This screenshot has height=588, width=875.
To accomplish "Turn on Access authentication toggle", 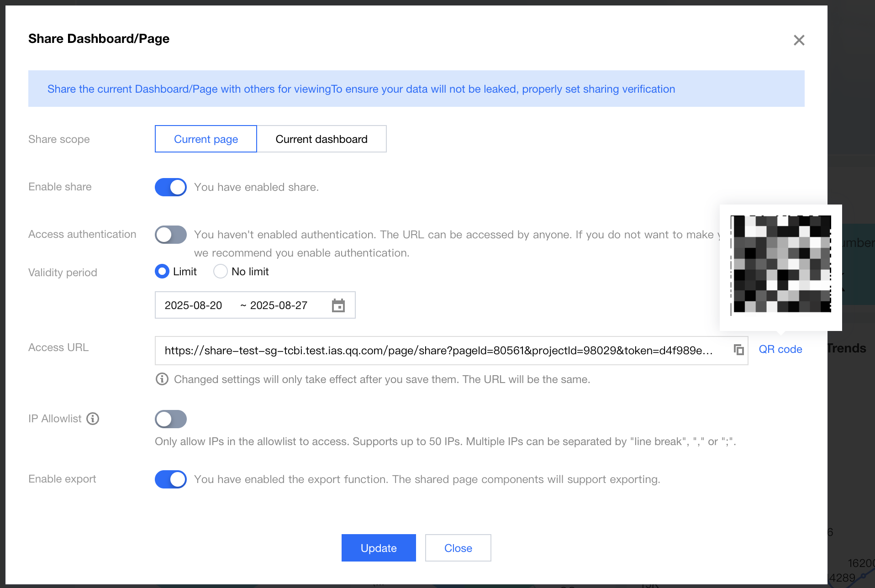I will tap(170, 235).
